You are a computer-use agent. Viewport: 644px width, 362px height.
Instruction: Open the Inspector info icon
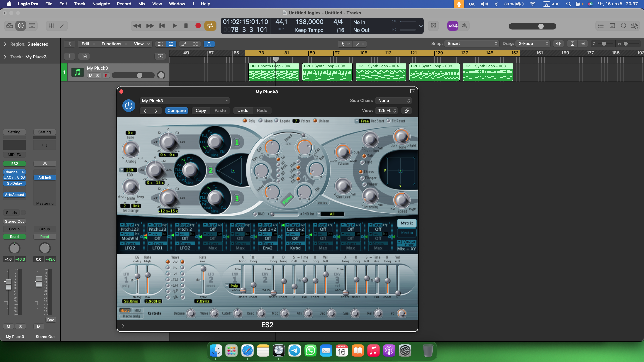point(21,26)
